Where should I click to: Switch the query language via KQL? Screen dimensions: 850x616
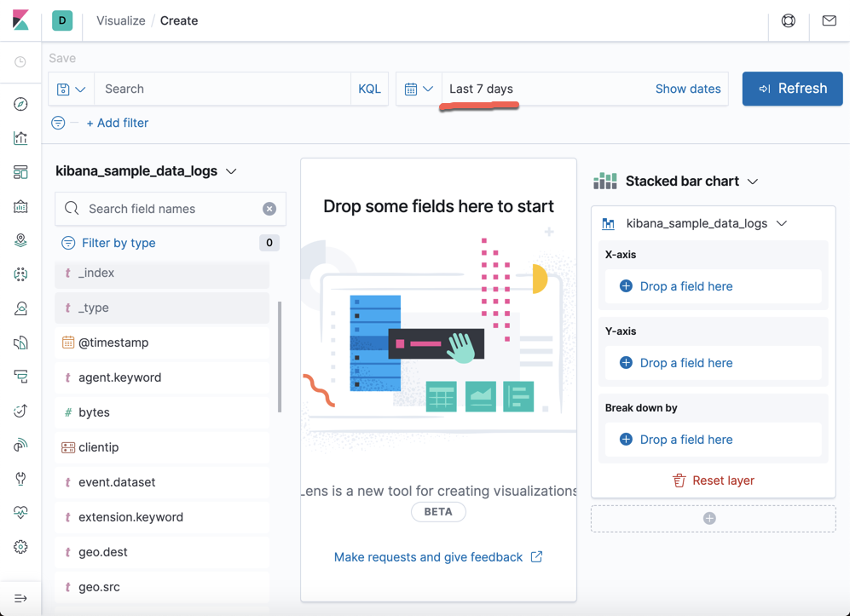[369, 89]
